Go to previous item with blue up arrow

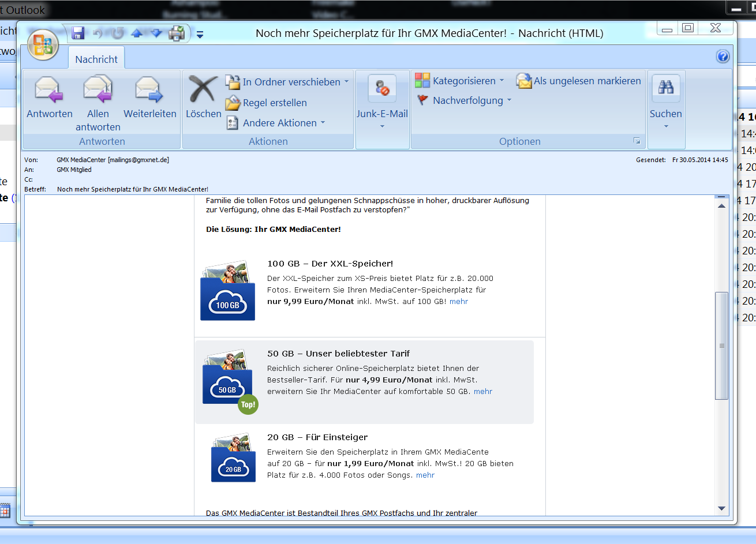[x=137, y=33]
